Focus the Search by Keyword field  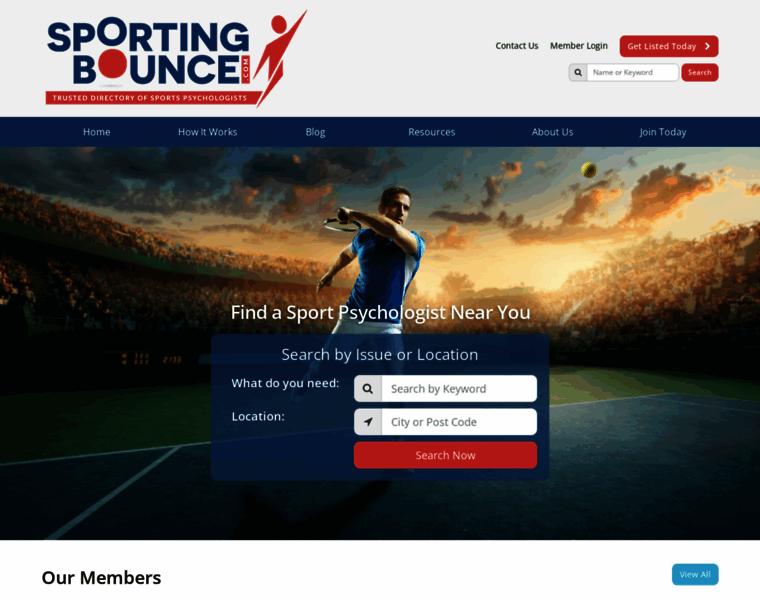[459, 389]
